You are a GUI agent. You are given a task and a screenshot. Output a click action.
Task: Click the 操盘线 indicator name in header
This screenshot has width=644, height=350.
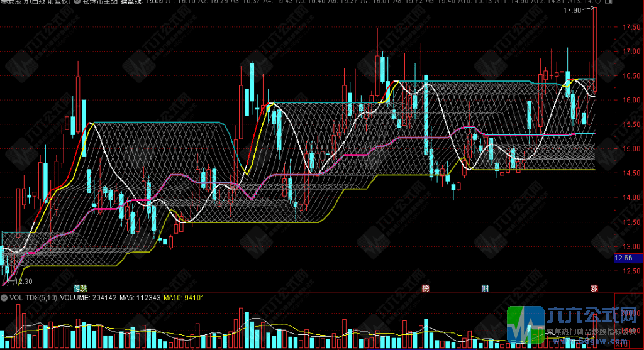pos(131,2)
